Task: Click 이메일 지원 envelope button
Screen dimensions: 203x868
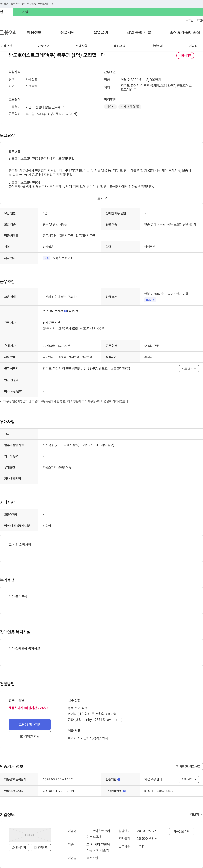Action: [30, 736]
